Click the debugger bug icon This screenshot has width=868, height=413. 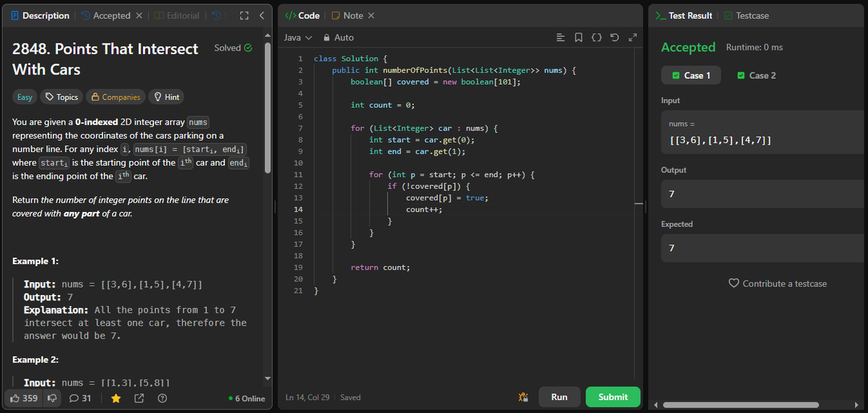click(524, 397)
